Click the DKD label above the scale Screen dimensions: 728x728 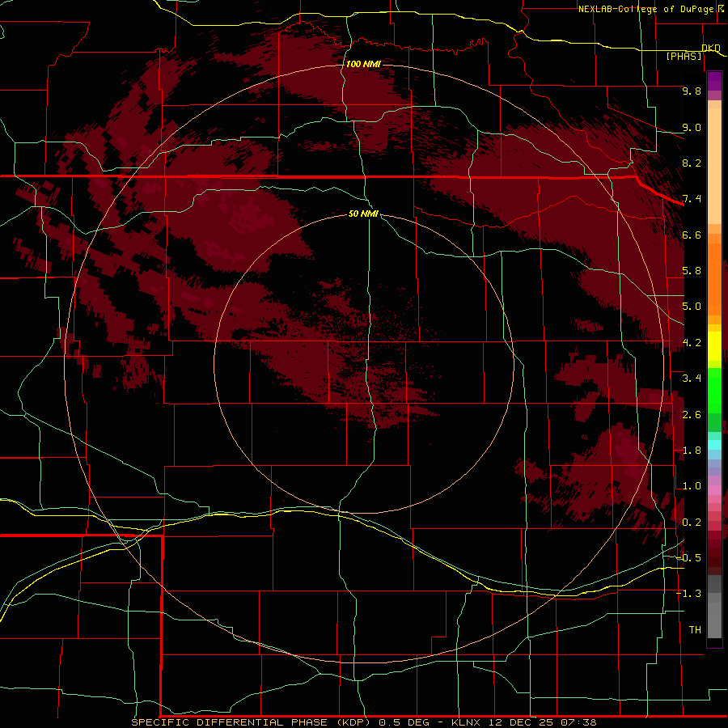(711, 48)
